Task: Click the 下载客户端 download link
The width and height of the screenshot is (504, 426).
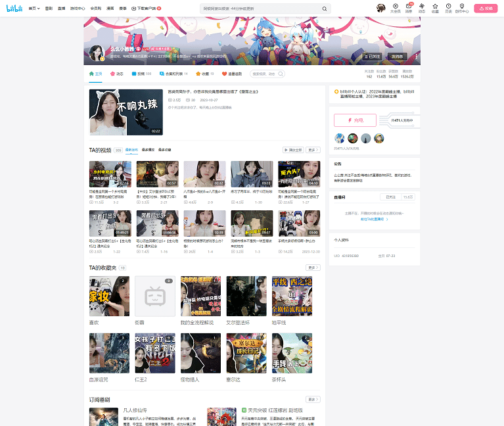Action: [147, 9]
